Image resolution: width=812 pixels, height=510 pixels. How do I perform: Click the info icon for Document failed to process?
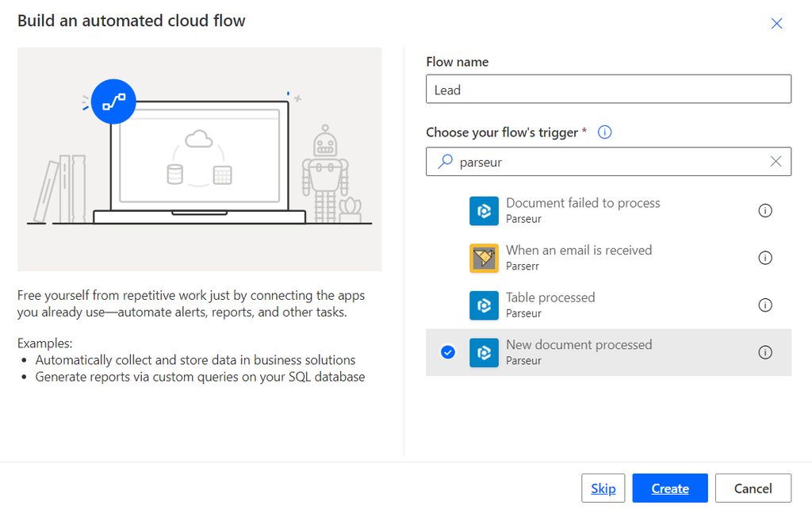pos(765,210)
